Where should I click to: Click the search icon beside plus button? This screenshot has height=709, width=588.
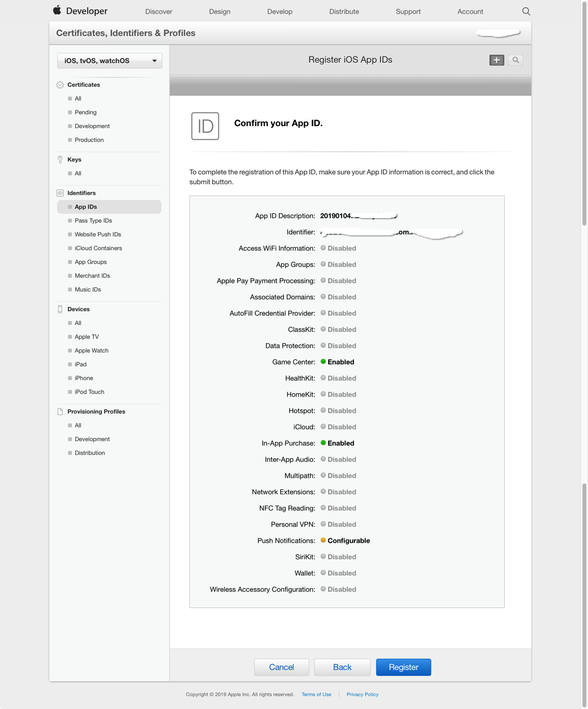pos(515,60)
